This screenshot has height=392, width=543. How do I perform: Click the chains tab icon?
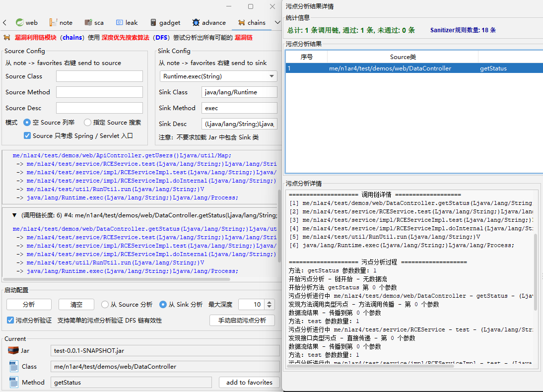click(x=241, y=22)
